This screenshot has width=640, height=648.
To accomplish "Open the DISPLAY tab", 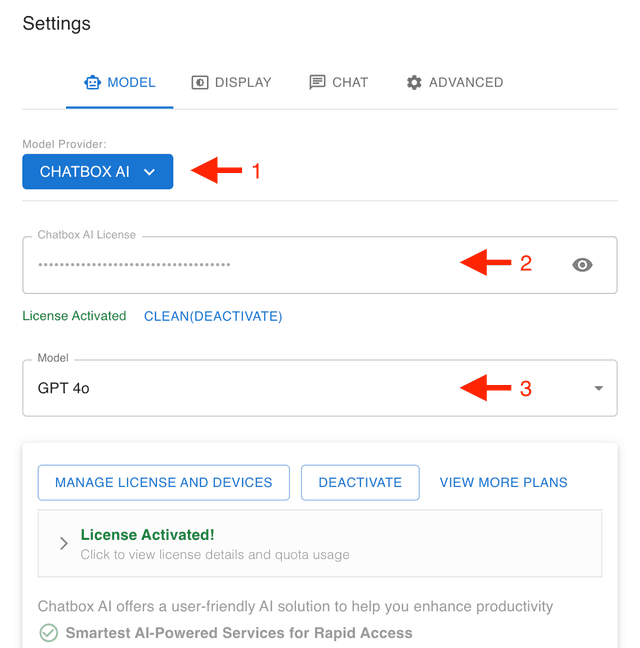I will pos(231,83).
